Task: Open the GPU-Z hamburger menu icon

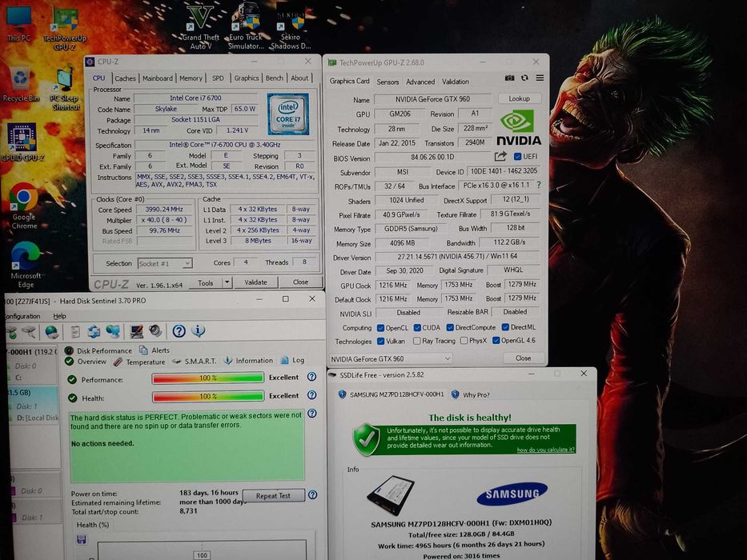Action: point(540,78)
